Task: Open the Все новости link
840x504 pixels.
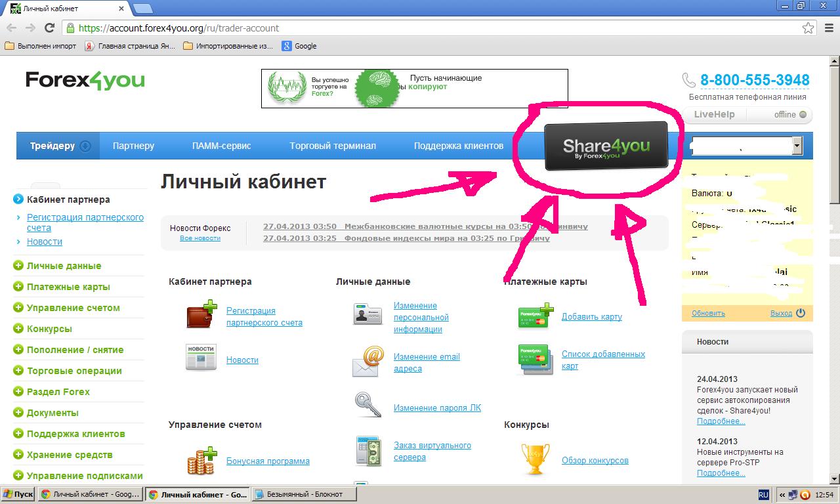Action: click(200, 238)
